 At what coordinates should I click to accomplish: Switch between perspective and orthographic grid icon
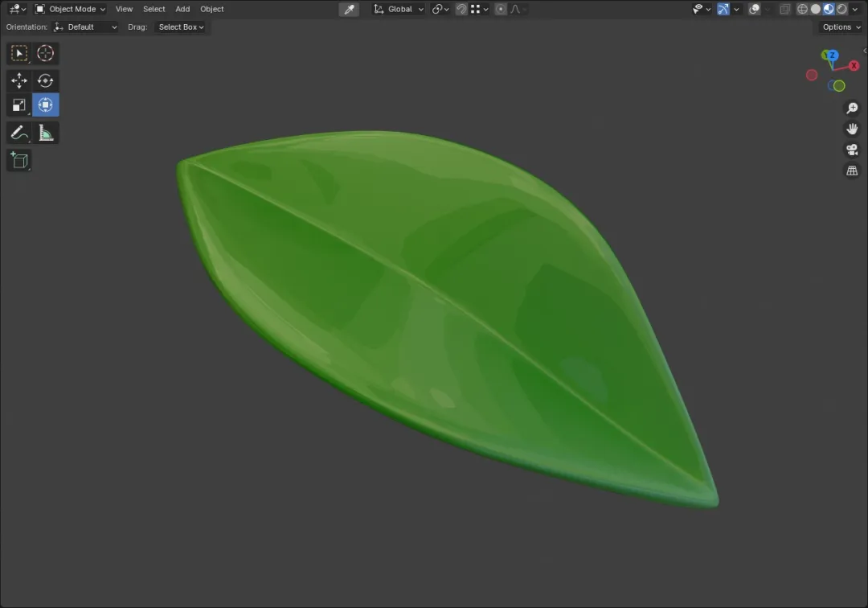852,170
